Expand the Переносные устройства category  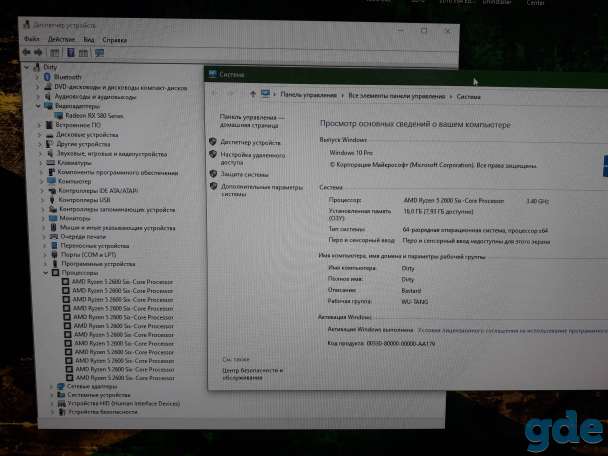click(45, 245)
